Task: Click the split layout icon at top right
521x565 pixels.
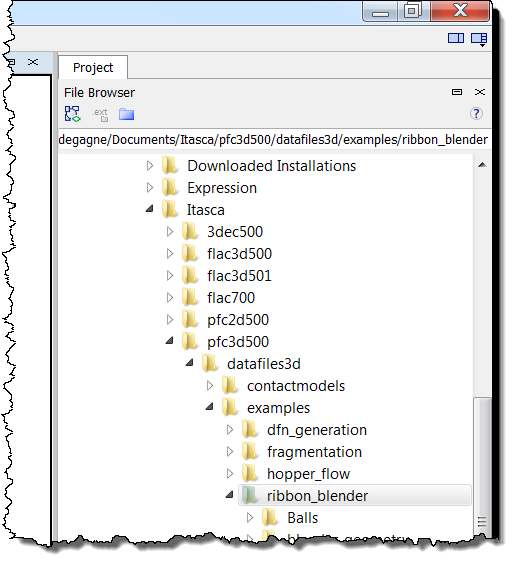Action: click(x=456, y=38)
